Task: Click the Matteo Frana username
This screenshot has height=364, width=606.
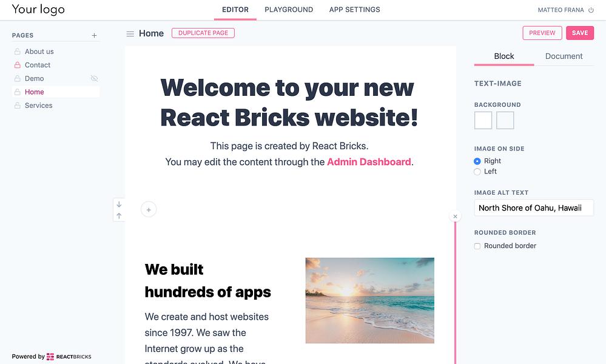Action: pos(561,10)
